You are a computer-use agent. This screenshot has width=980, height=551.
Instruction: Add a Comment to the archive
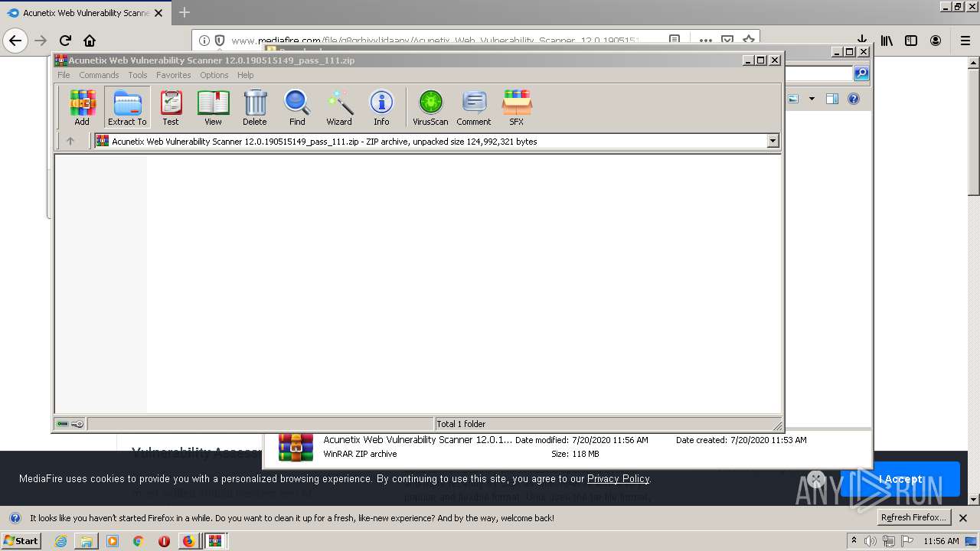(x=474, y=107)
